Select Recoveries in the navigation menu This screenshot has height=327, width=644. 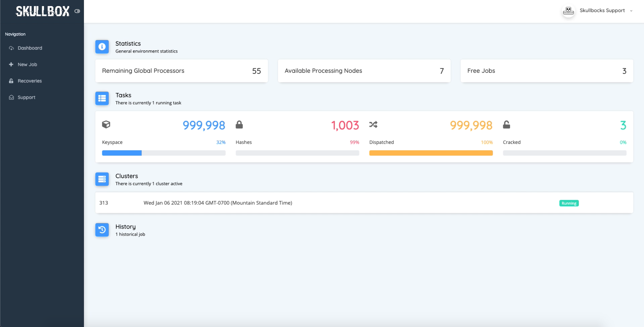[x=30, y=81]
